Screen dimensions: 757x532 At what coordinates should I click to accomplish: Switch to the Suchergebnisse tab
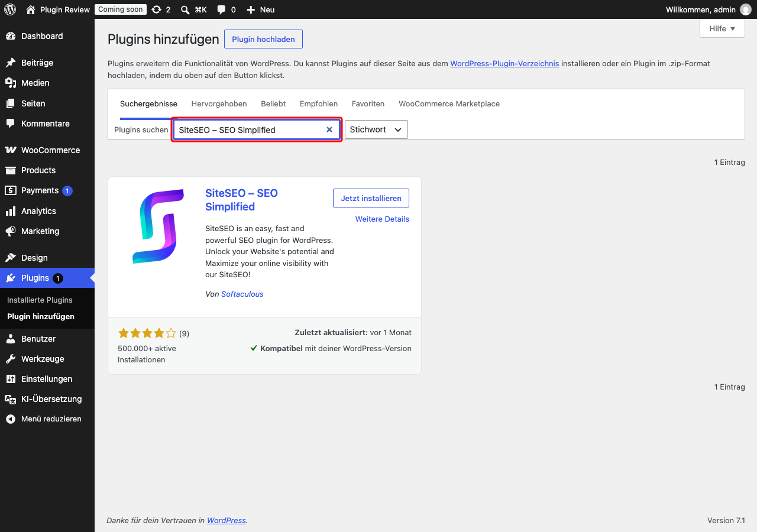pos(148,103)
